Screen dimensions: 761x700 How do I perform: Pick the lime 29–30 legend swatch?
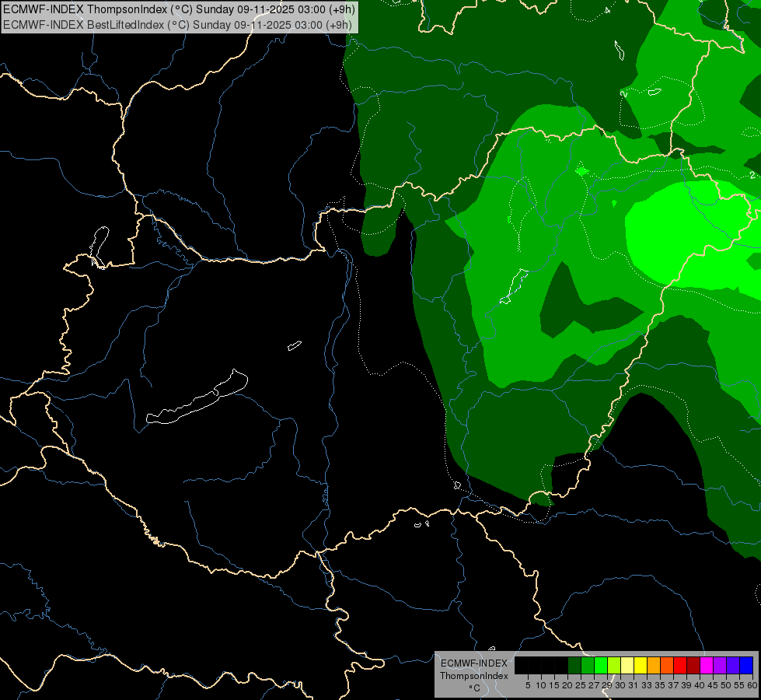[614, 665]
